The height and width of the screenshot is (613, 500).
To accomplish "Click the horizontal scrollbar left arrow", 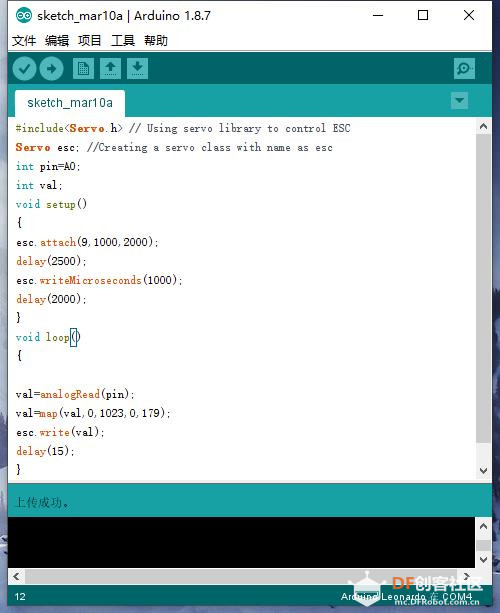I will point(16,576).
